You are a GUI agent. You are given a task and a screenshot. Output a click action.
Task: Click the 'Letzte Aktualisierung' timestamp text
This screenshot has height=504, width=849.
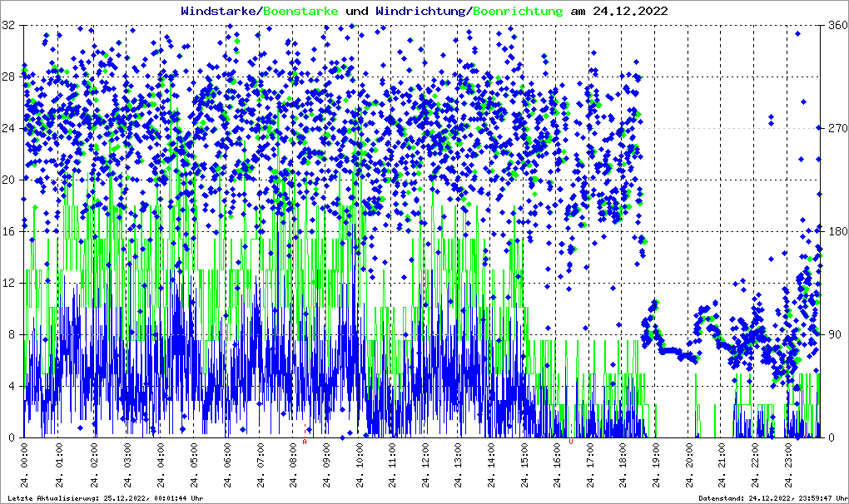tap(106, 498)
